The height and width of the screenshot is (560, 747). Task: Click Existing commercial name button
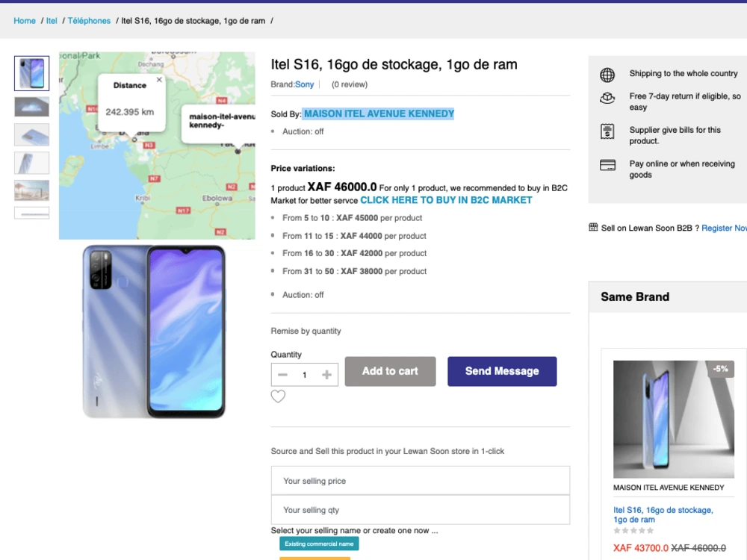319,544
